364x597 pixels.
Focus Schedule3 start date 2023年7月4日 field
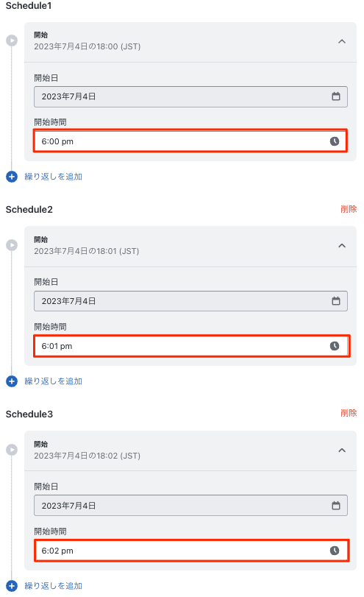point(190,505)
